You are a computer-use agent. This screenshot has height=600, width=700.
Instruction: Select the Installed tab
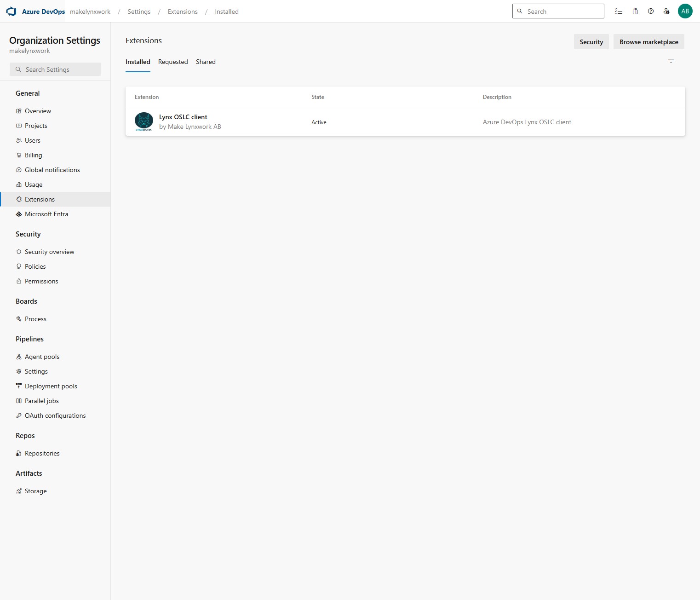click(138, 62)
